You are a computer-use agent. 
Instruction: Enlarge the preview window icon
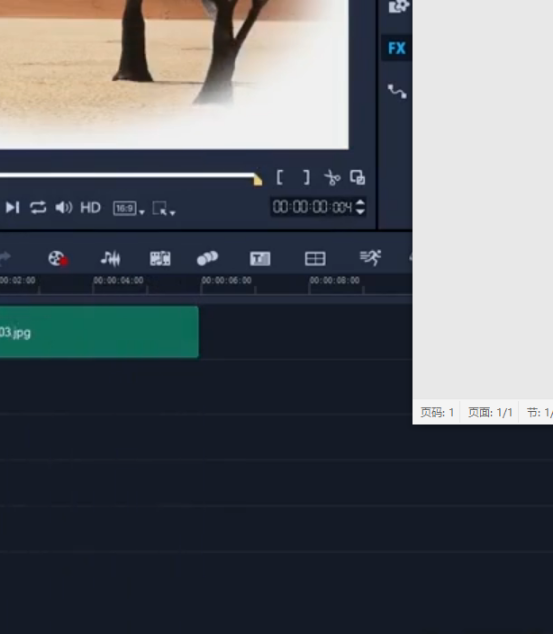click(357, 177)
